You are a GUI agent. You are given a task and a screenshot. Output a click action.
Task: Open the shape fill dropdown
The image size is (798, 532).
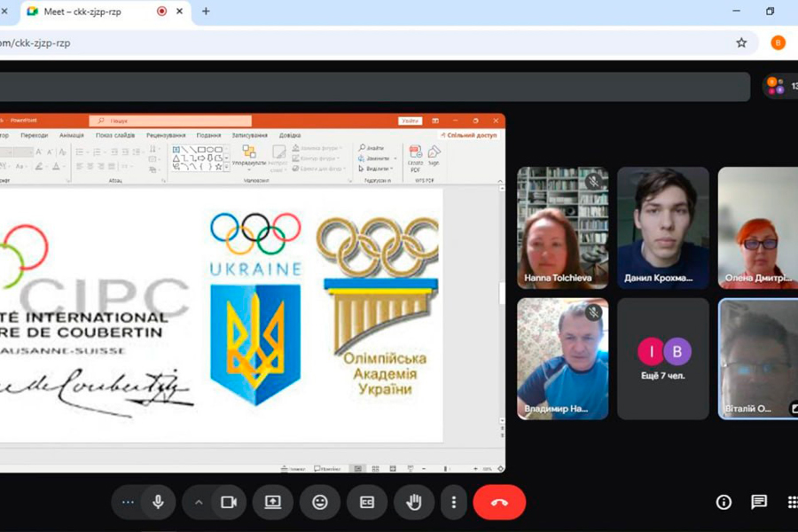point(317,148)
